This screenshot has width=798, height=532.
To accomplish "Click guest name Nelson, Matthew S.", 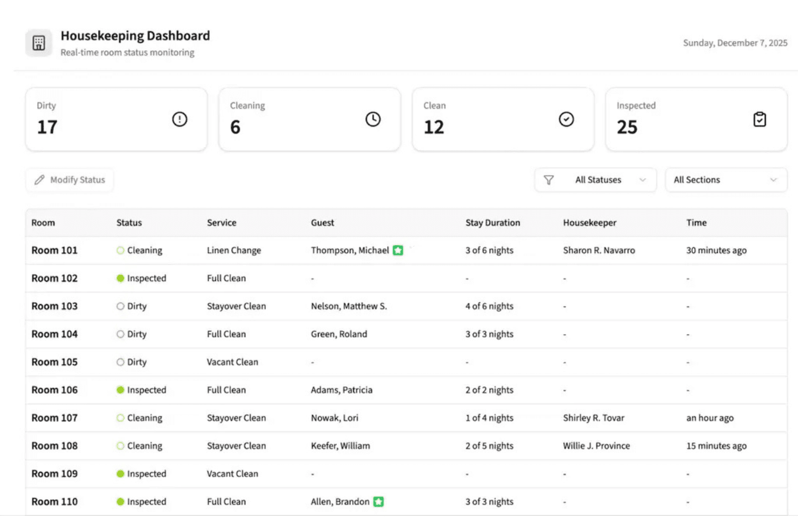I will coord(349,306).
